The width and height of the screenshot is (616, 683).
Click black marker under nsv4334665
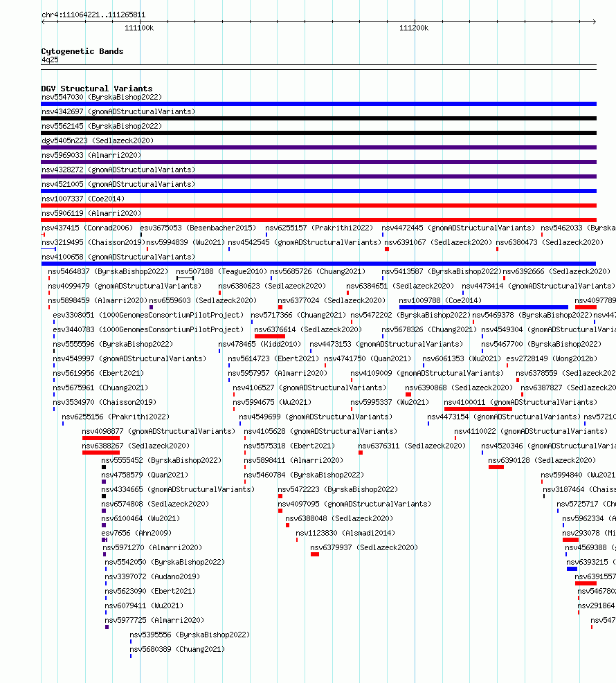104,496
